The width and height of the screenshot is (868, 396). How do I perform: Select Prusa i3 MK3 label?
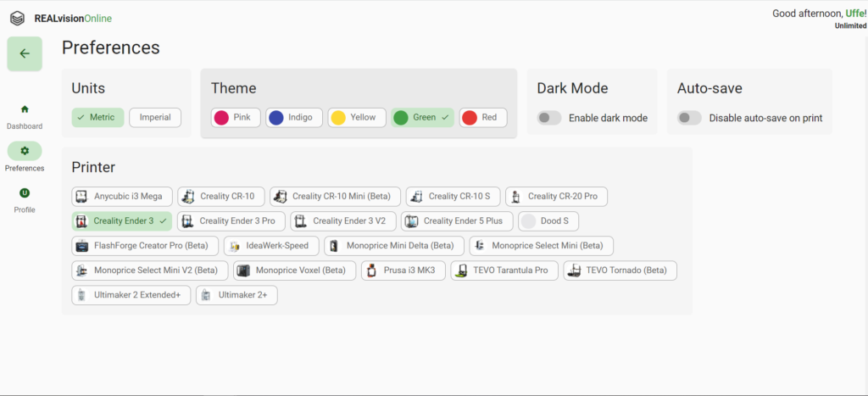409,271
